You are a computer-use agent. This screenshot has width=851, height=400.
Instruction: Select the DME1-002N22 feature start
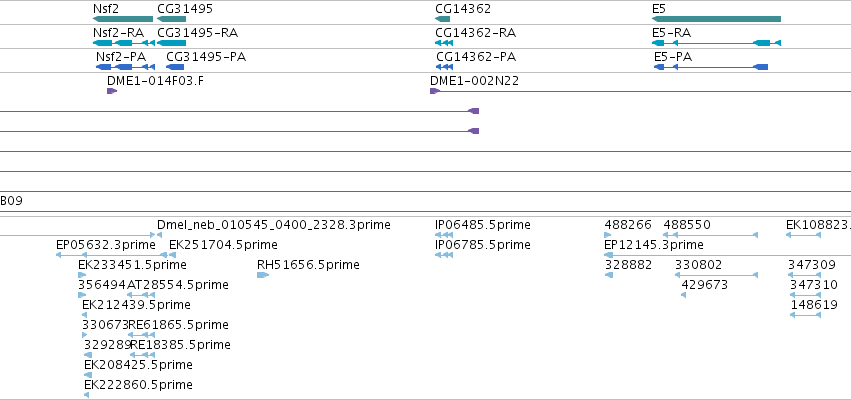click(x=434, y=91)
